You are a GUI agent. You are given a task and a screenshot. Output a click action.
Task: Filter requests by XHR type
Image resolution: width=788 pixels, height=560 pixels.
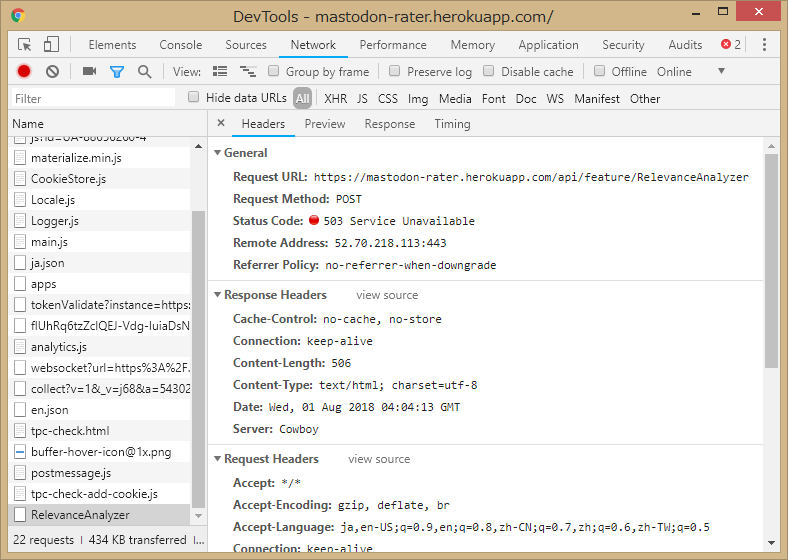pos(336,98)
